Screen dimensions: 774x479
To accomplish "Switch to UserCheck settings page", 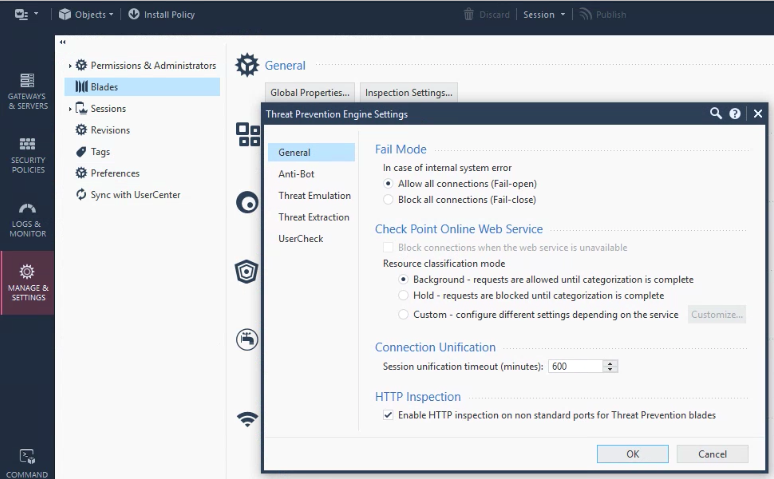I will point(301,239).
